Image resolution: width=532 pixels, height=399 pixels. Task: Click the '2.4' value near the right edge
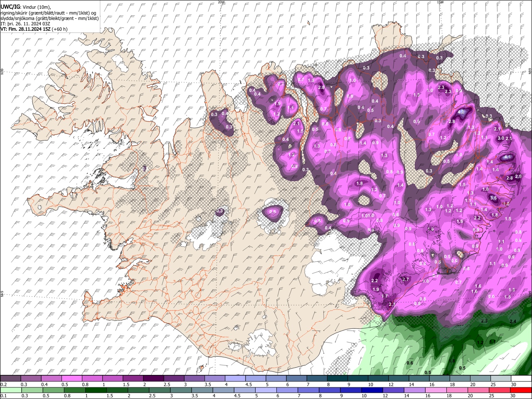(513, 322)
